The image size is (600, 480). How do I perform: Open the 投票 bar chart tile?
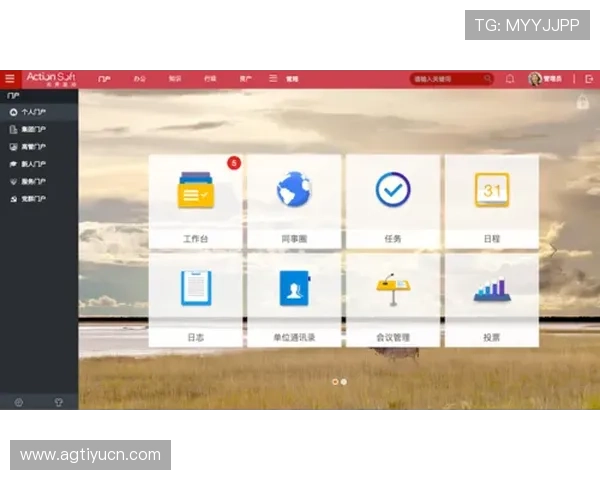(492, 300)
